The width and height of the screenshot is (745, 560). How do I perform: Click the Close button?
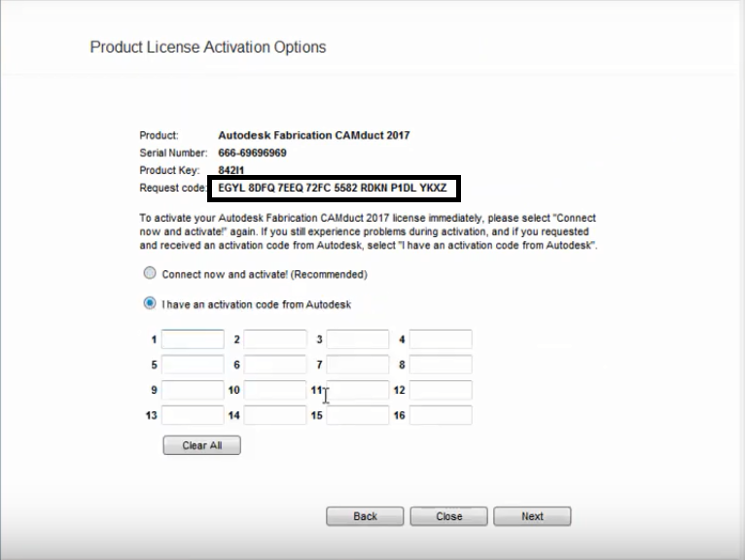(x=449, y=516)
